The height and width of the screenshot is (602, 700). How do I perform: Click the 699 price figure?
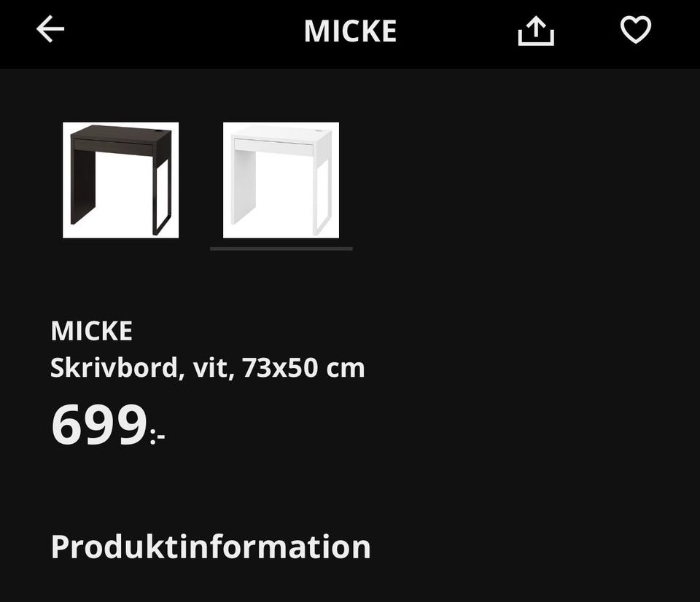(x=98, y=425)
